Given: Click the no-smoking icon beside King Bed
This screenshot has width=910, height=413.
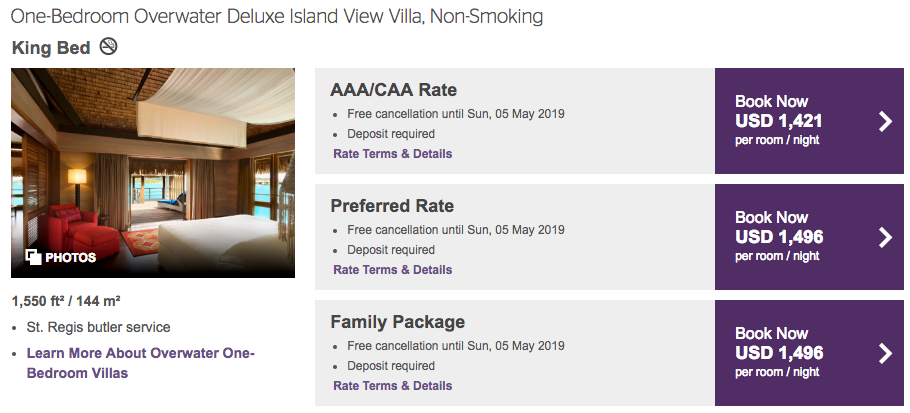Looking at the screenshot, I should point(109,47).
